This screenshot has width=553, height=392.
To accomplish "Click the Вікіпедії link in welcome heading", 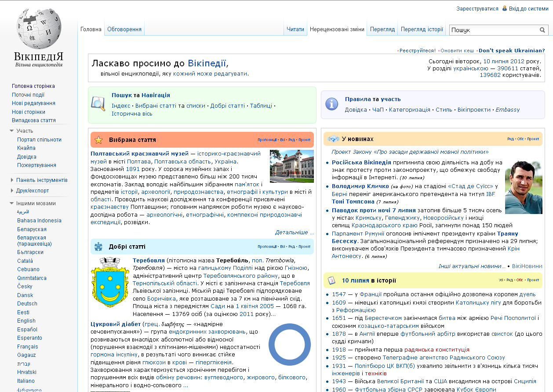I will [x=207, y=63].
